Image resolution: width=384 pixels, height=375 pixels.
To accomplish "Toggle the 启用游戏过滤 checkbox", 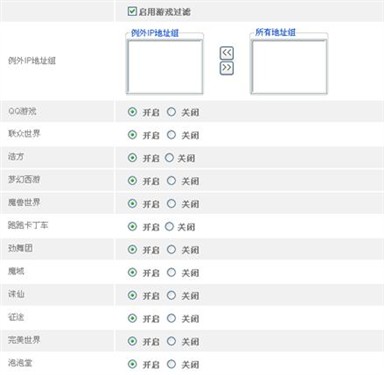I will [132, 11].
